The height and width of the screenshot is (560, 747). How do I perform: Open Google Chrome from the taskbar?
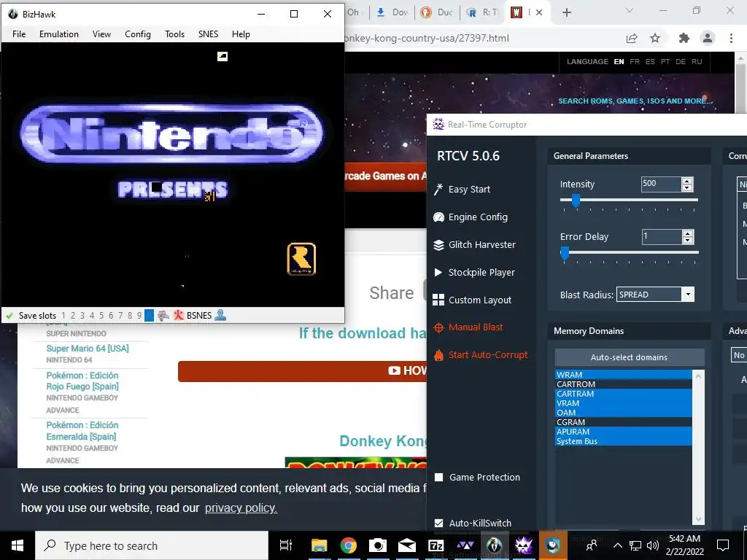click(x=349, y=545)
